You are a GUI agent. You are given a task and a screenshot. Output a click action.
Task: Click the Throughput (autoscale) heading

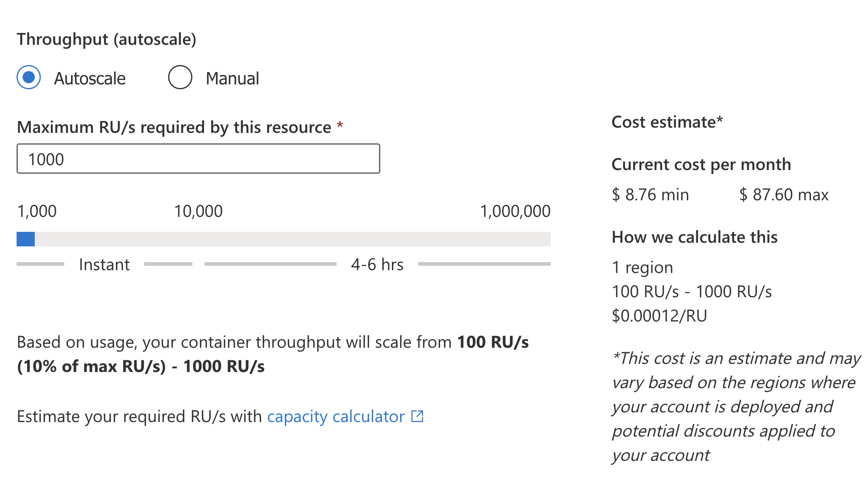106,40
